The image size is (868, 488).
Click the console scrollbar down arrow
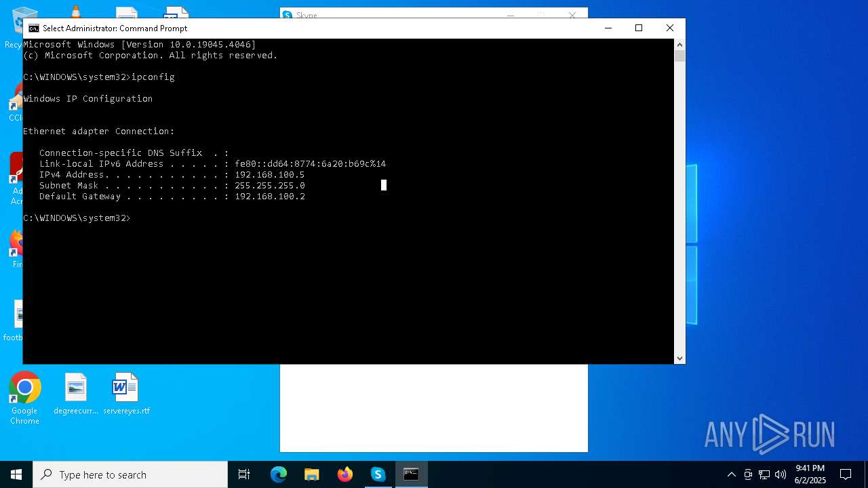click(x=679, y=359)
